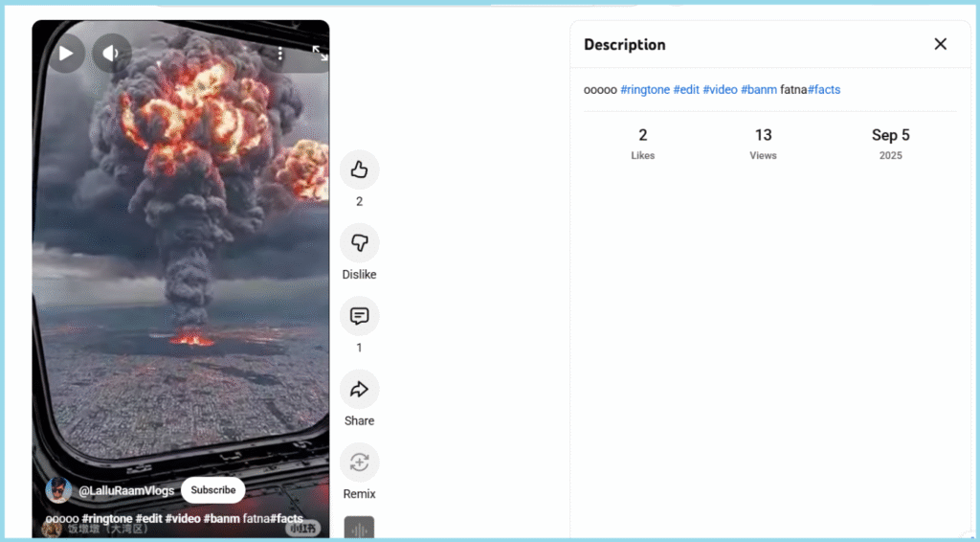Follow #video hashtag in Description panel
980x542 pixels.
(x=720, y=90)
